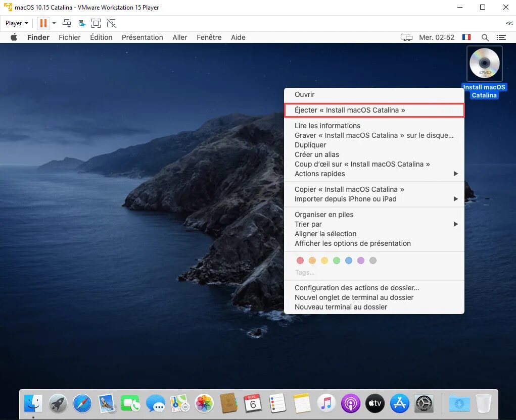Open Podcasts app in Dock
516x420 pixels.
click(x=350, y=403)
